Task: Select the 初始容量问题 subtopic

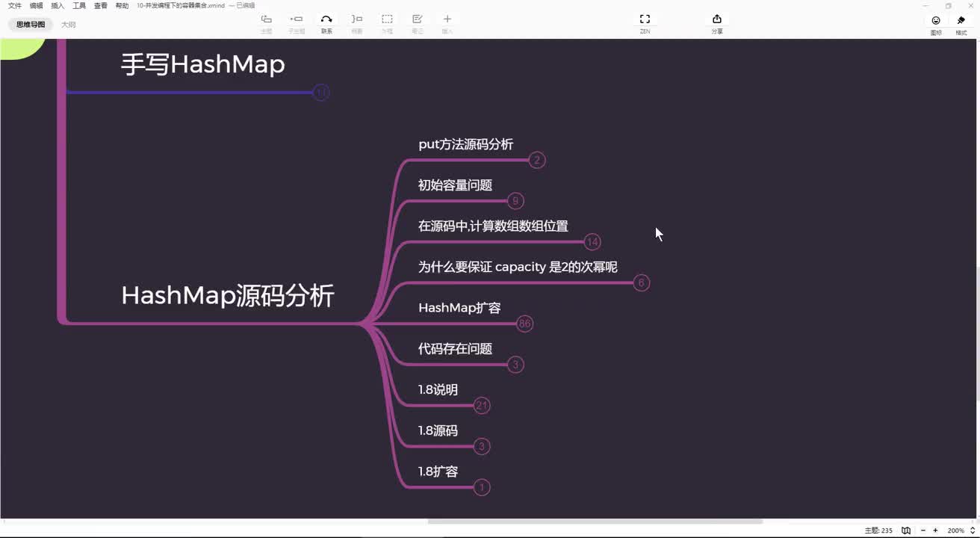Action: tap(455, 185)
